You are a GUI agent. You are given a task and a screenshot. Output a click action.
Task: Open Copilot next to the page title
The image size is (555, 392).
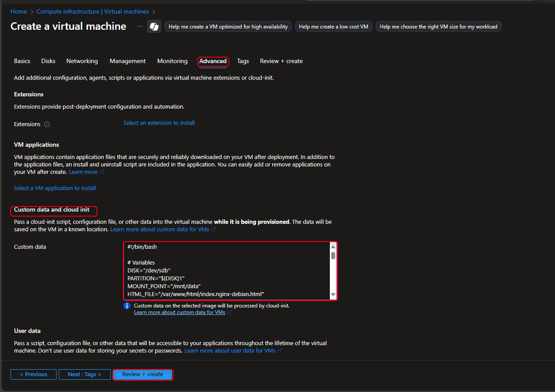click(154, 26)
